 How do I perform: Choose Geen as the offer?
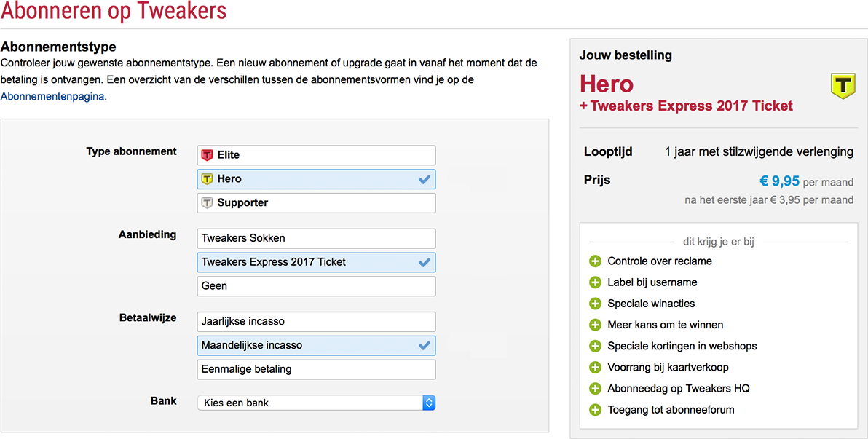coord(316,286)
